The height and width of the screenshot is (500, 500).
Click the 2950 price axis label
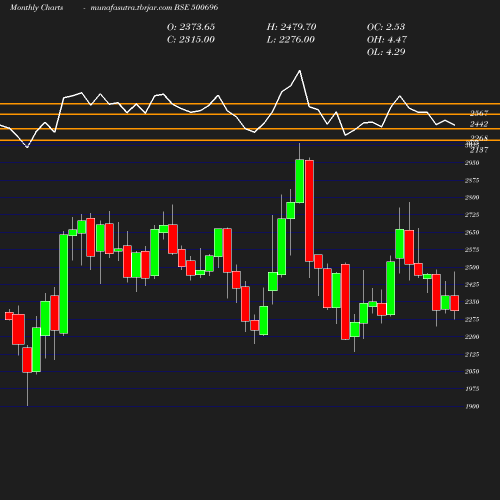tap(472, 163)
